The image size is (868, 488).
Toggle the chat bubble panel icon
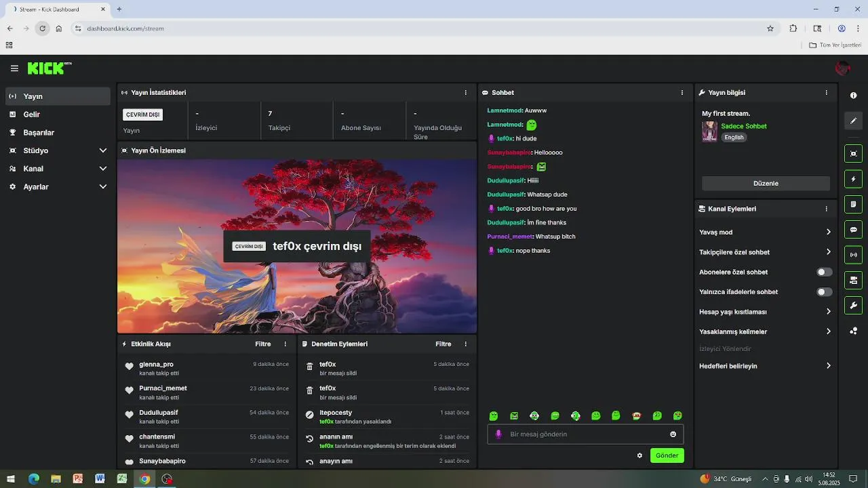pos(853,230)
